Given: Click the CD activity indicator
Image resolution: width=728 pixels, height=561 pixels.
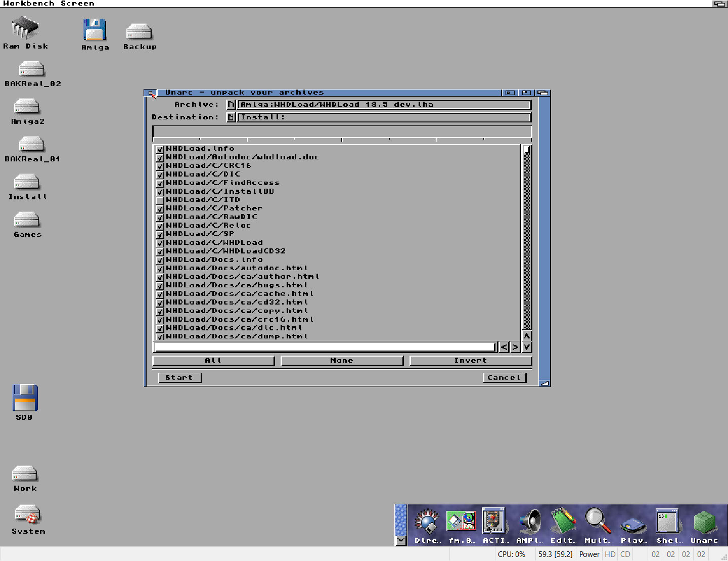Looking at the screenshot, I should [625, 554].
